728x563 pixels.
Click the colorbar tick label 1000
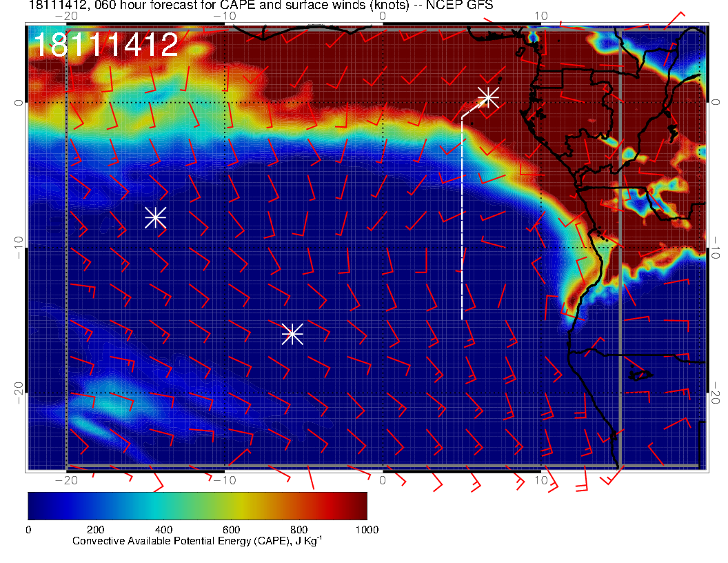pyautogui.click(x=366, y=529)
